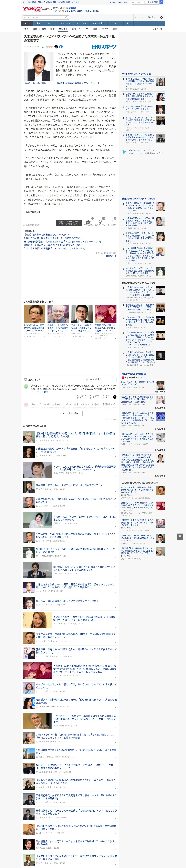Select スポーツ category
This screenshot has height=868, width=186.
[76, 29]
